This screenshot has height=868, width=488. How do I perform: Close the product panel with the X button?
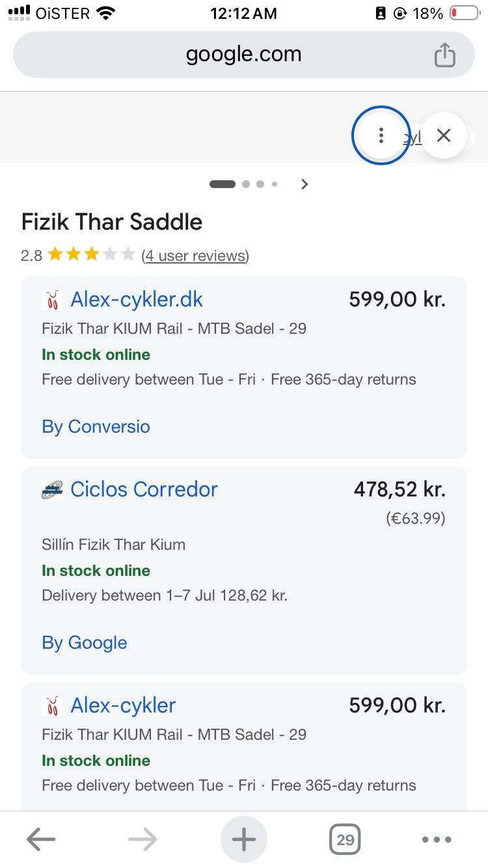tap(444, 135)
